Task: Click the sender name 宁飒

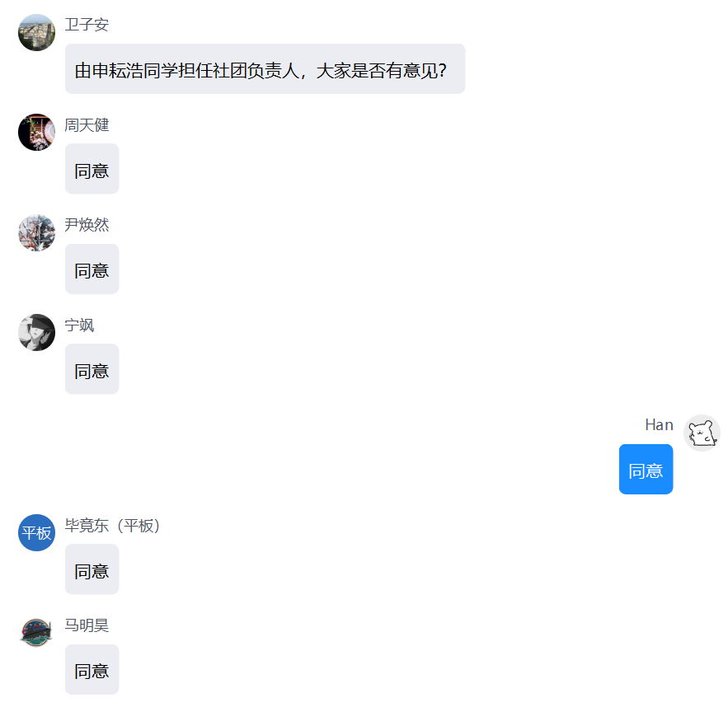Action: point(79,325)
